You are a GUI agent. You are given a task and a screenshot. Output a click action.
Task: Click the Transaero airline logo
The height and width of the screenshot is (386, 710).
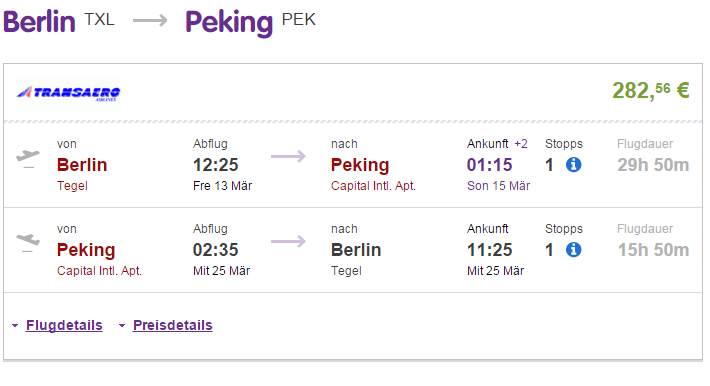pyautogui.click(x=68, y=93)
